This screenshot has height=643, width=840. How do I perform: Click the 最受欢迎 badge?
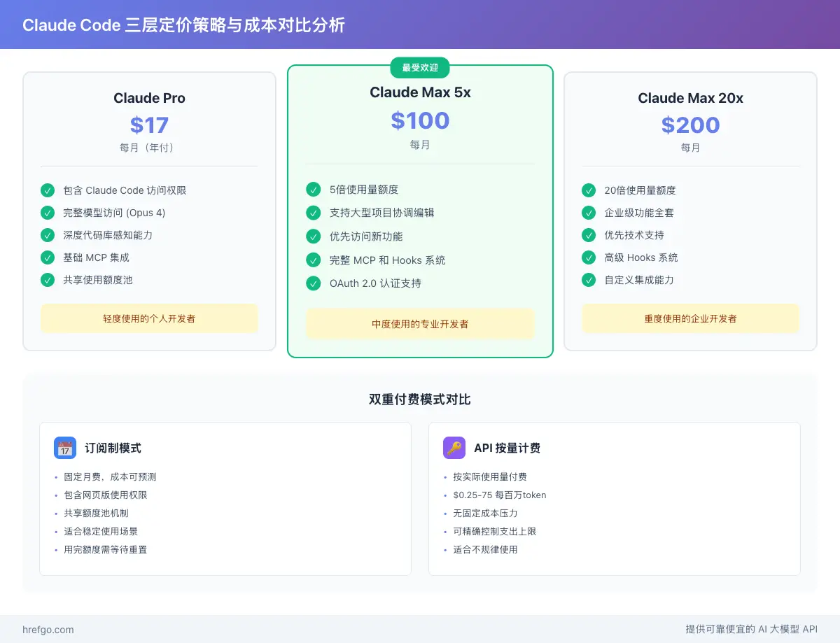[x=420, y=68]
